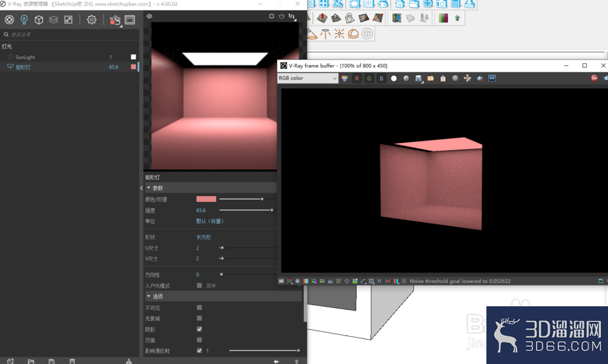Toggle curve correction icon in bottom bar
This screenshot has width=608, height=364.
[x=339, y=281]
